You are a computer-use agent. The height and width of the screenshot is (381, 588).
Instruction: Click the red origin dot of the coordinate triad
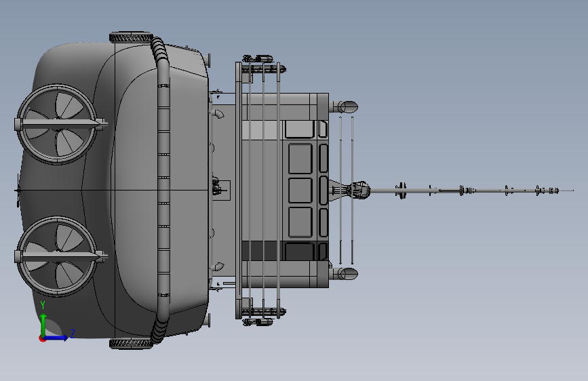coord(42,338)
